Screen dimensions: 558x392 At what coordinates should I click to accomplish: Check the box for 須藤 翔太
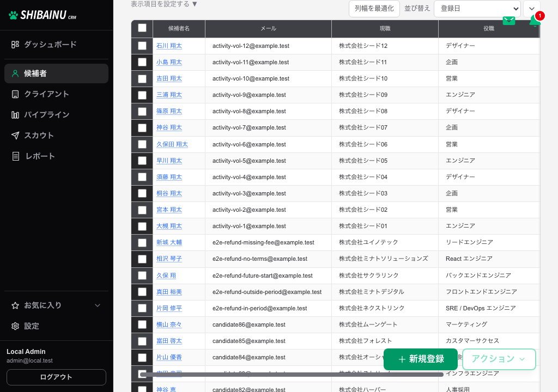pos(142,177)
